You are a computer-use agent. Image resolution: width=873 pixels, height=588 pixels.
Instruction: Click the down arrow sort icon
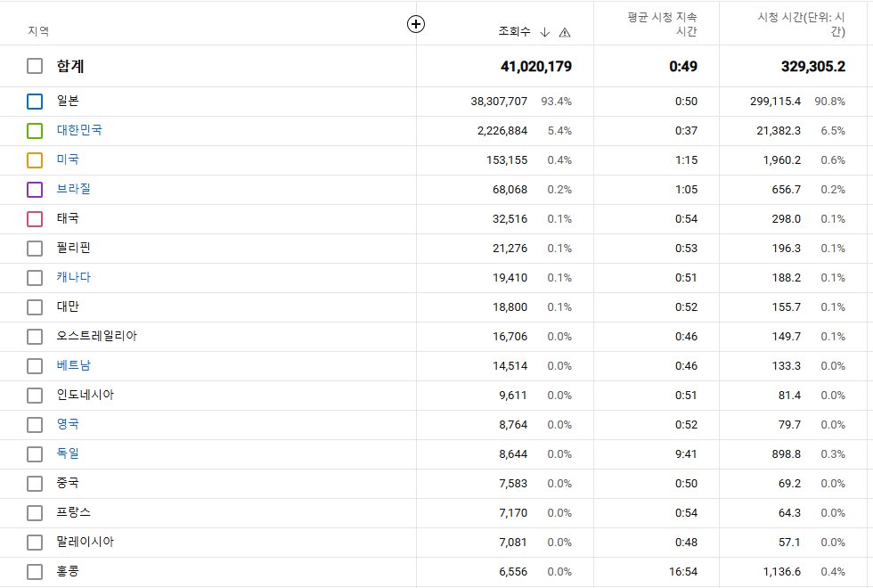[545, 32]
